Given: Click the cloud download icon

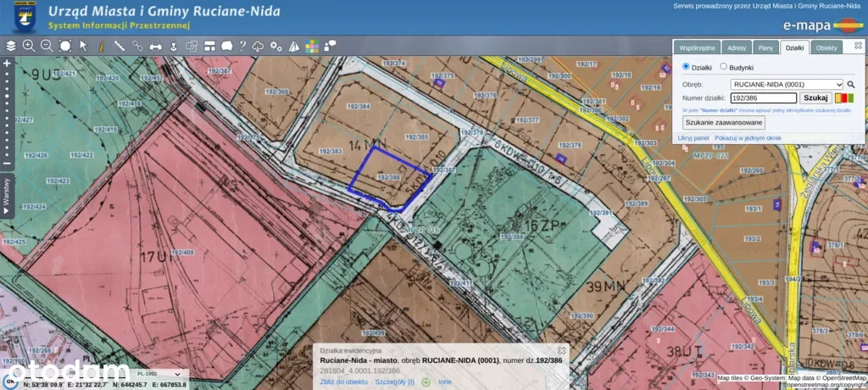Looking at the screenshot, I should [x=259, y=46].
